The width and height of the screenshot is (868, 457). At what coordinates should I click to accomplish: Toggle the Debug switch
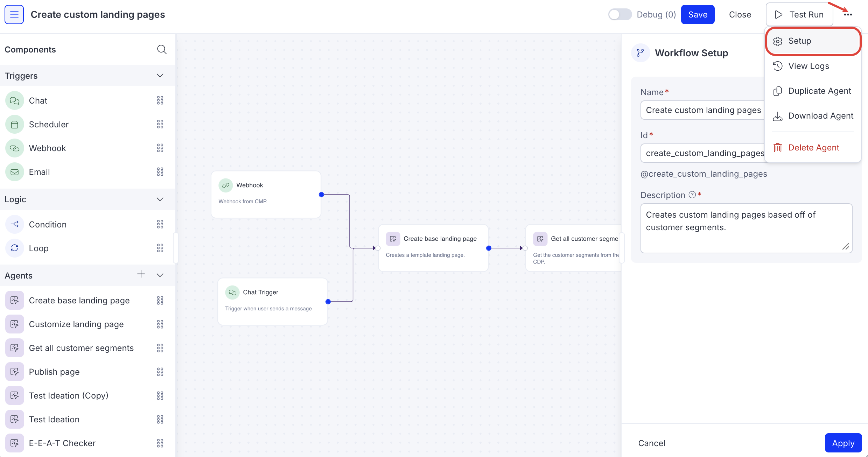619,14
